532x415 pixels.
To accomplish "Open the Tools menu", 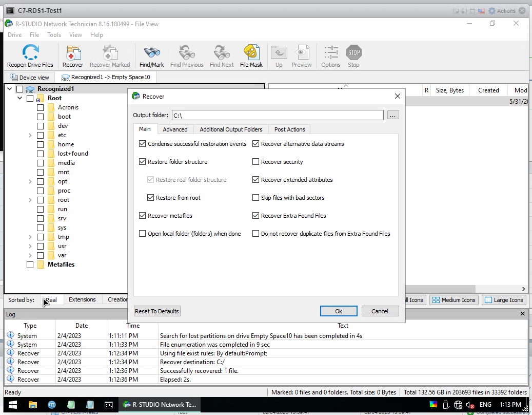I will coord(54,35).
